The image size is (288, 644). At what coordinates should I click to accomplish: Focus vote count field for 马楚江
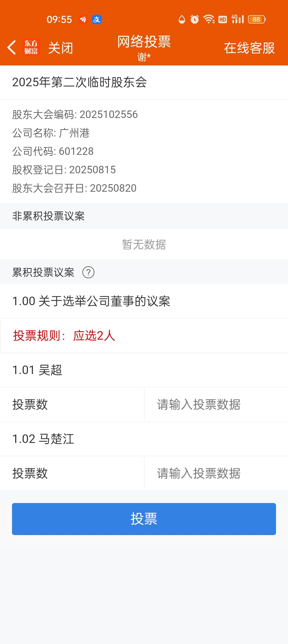point(216,473)
